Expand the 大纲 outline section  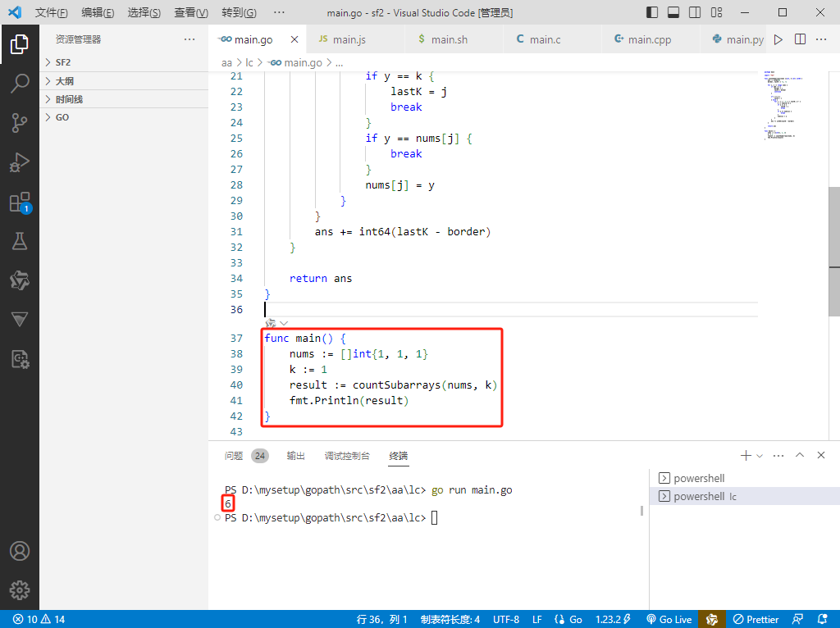(x=124, y=81)
